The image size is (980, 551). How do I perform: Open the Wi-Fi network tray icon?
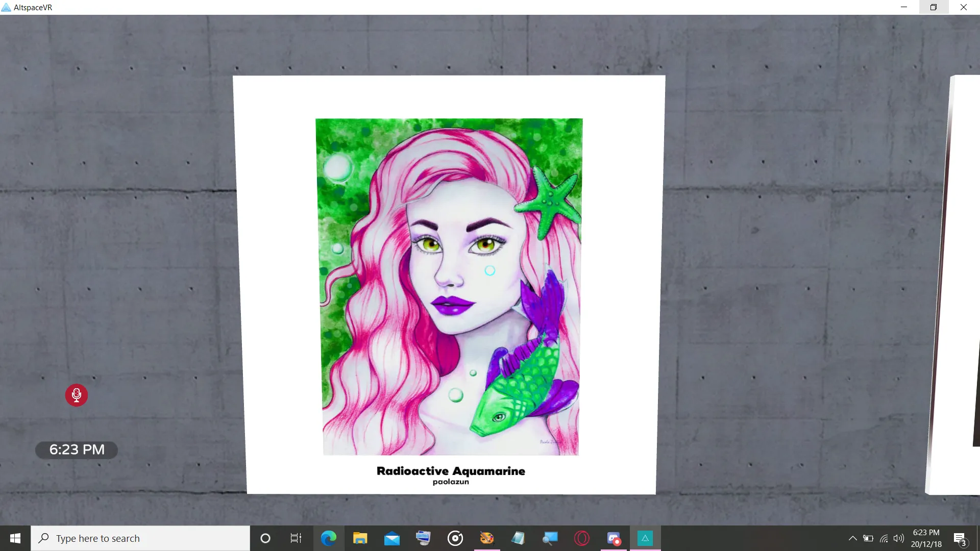tap(884, 538)
